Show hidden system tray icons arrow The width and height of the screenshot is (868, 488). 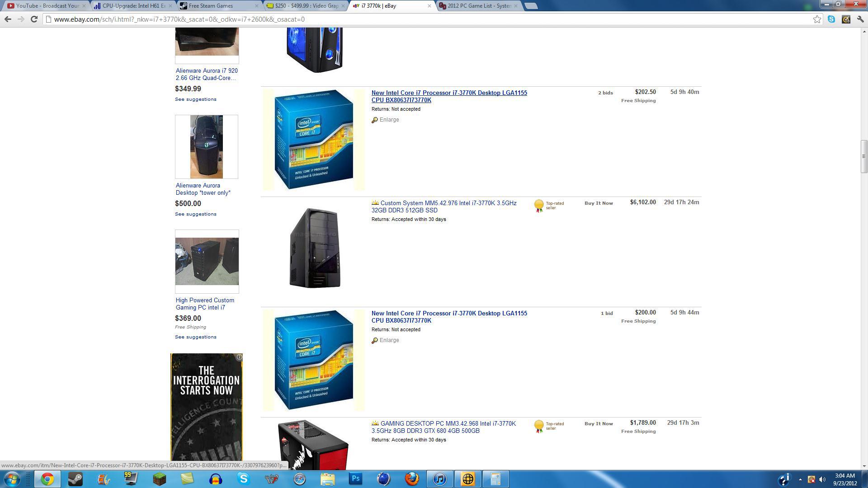point(800,479)
